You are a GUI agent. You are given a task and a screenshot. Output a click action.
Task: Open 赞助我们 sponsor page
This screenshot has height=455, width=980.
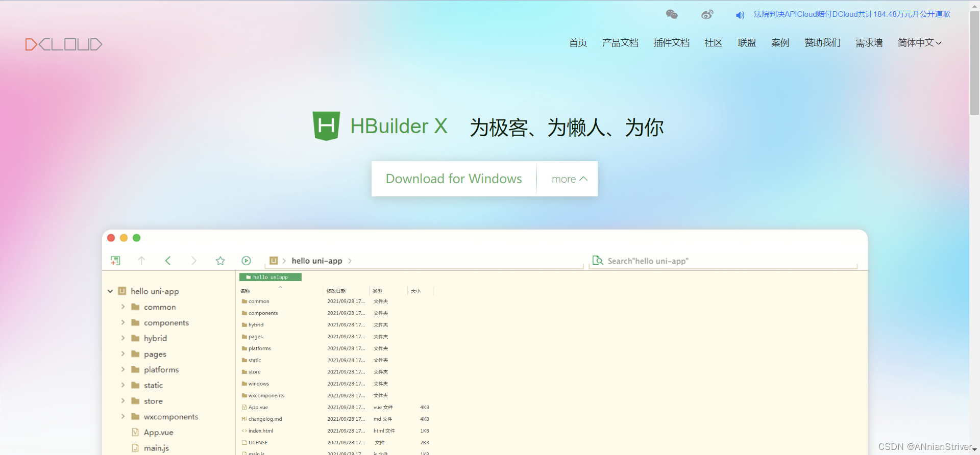(822, 43)
